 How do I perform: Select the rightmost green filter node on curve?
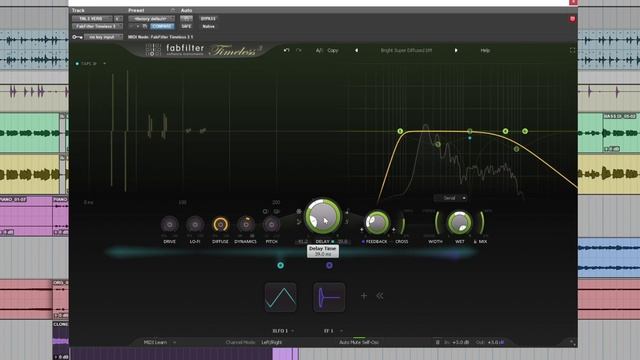525,131
